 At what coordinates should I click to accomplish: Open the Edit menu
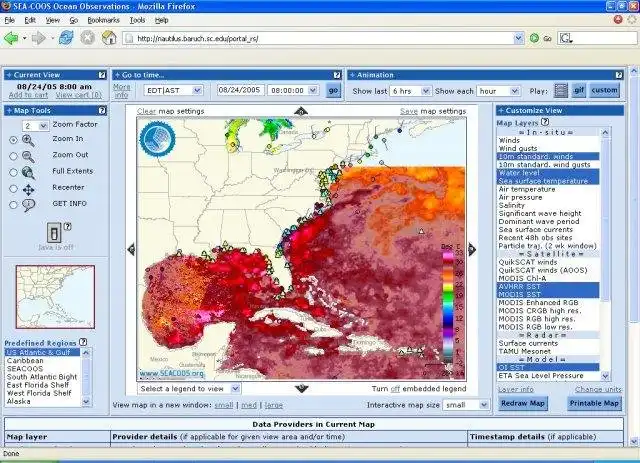30,20
